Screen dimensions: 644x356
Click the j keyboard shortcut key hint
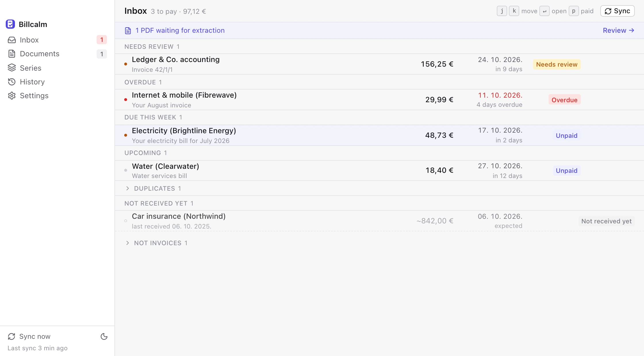[502, 11]
